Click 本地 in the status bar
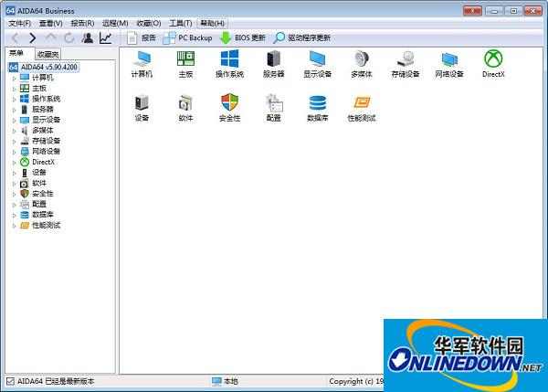This screenshot has width=548, height=392. click(x=231, y=381)
